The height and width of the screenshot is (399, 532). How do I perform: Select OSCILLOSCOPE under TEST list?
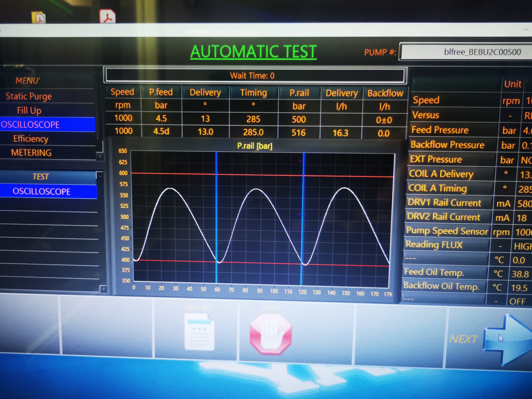coord(41,191)
